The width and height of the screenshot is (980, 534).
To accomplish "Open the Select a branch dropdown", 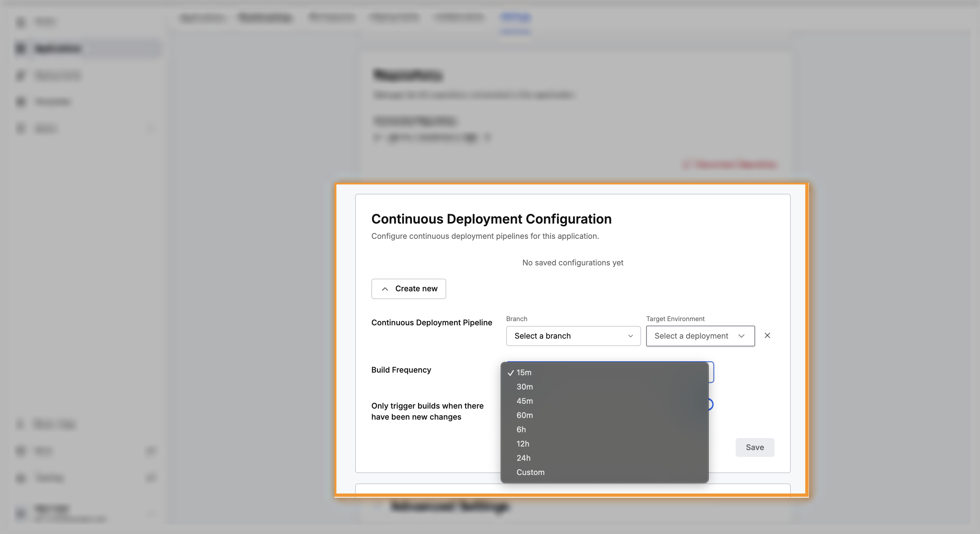I will pyautogui.click(x=573, y=336).
